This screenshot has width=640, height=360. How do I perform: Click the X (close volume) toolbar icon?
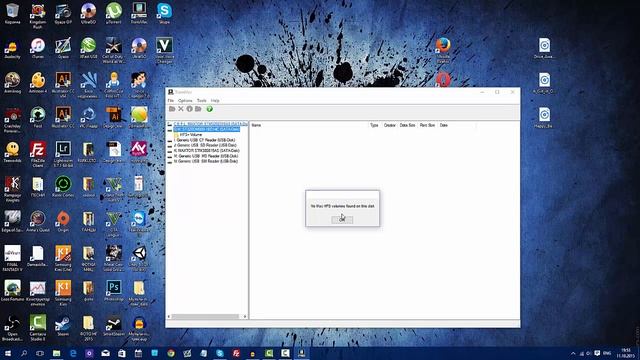click(x=181, y=109)
